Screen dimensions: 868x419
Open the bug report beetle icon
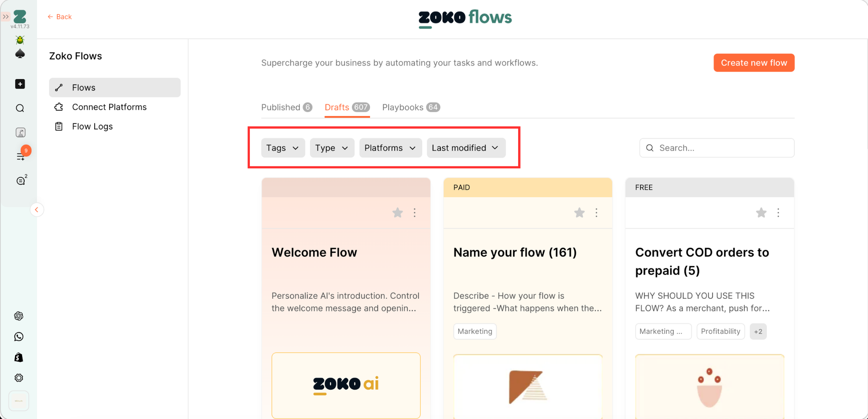pos(20,40)
